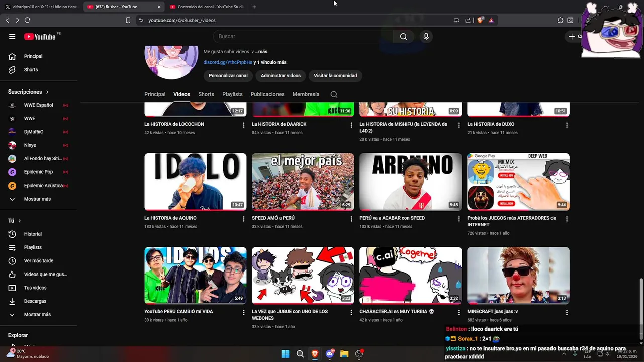Viewport: 644px width, 362px height.
Task: Open Ver más tarde sidebar item
Action: [39, 261]
